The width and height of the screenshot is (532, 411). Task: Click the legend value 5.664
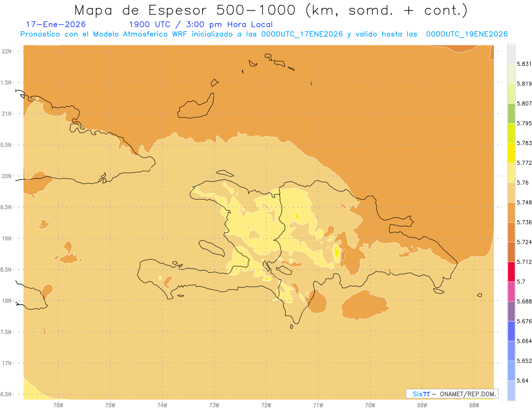point(524,341)
